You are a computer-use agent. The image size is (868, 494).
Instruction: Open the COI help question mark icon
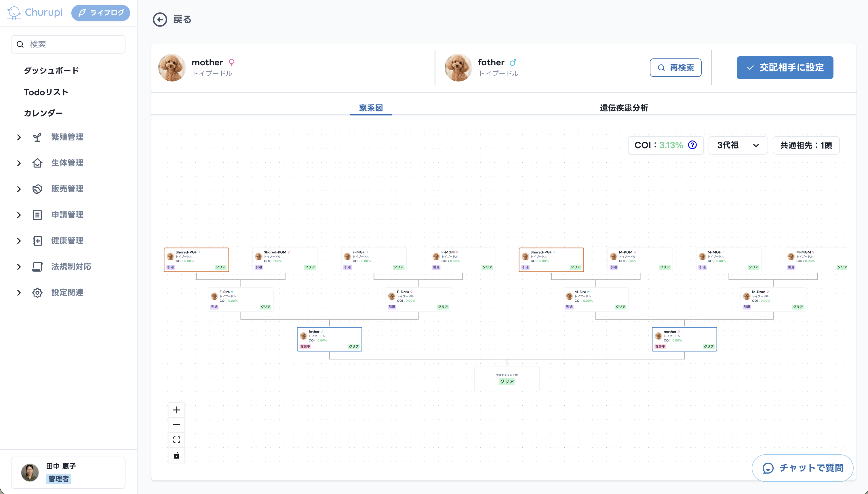tap(692, 145)
